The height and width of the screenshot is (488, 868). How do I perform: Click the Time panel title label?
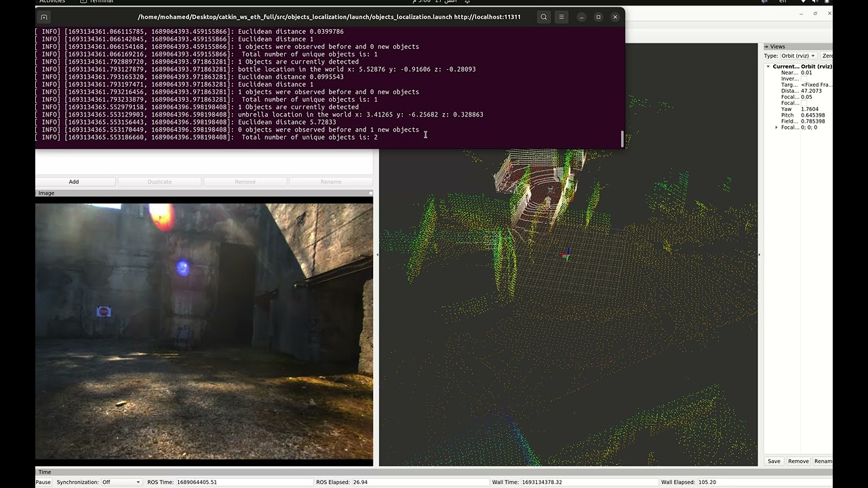pos(45,472)
